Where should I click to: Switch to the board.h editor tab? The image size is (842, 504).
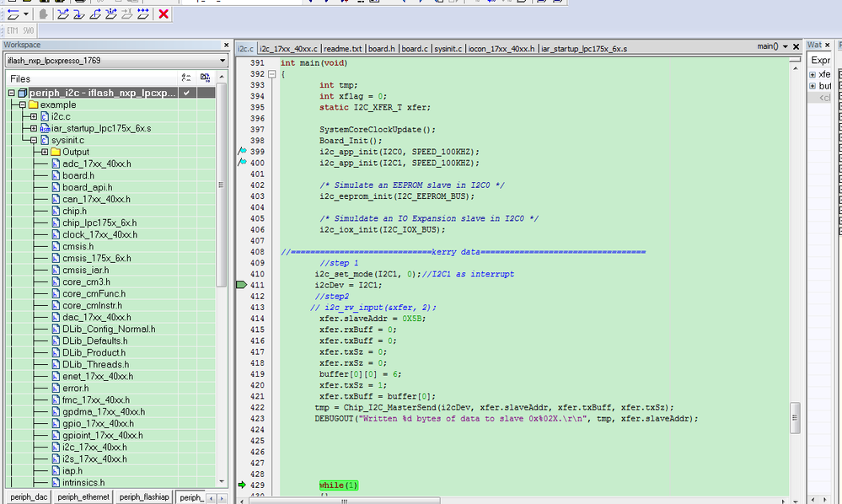coord(382,49)
